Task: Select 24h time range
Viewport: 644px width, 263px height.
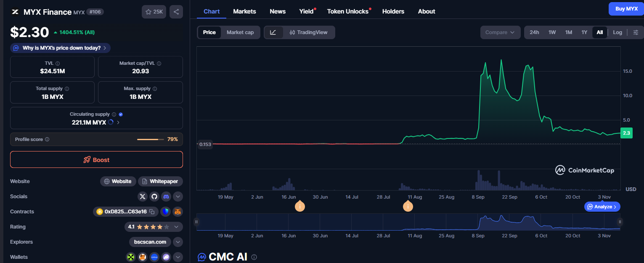Action: point(534,32)
